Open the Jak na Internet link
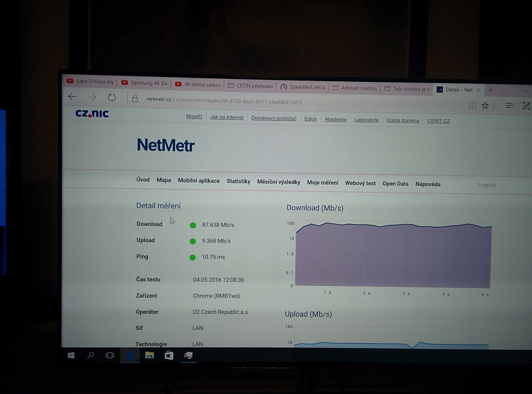Image resolution: width=532 pixels, height=394 pixels. click(227, 117)
